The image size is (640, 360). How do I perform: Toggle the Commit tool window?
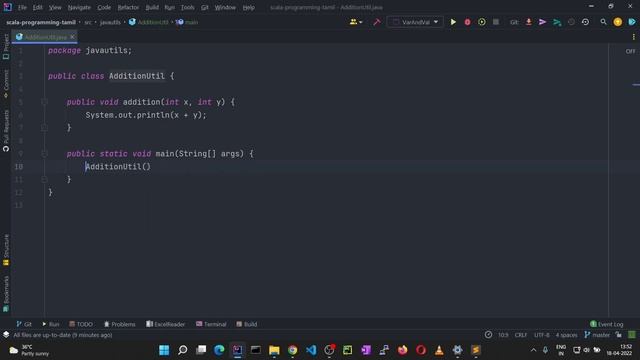click(x=6, y=84)
